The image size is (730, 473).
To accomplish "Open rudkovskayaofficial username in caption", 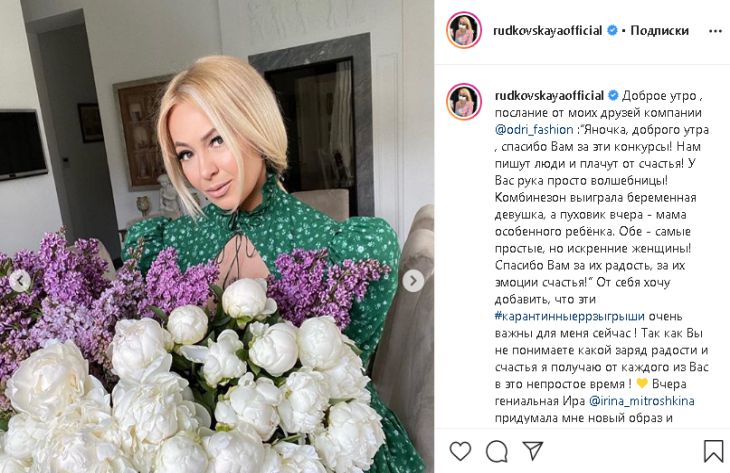I will pos(549,96).
